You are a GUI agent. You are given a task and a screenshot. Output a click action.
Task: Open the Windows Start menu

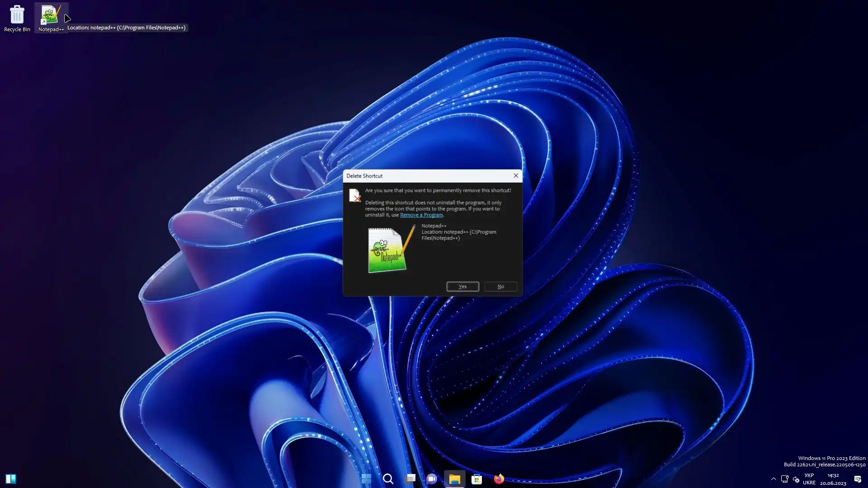[366, 479]
